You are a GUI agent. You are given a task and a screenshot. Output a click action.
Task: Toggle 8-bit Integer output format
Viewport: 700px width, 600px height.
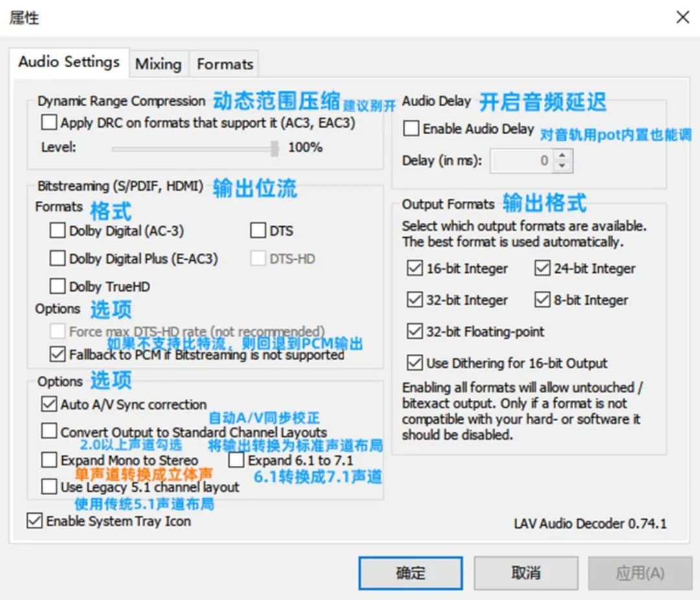point(542,299)
